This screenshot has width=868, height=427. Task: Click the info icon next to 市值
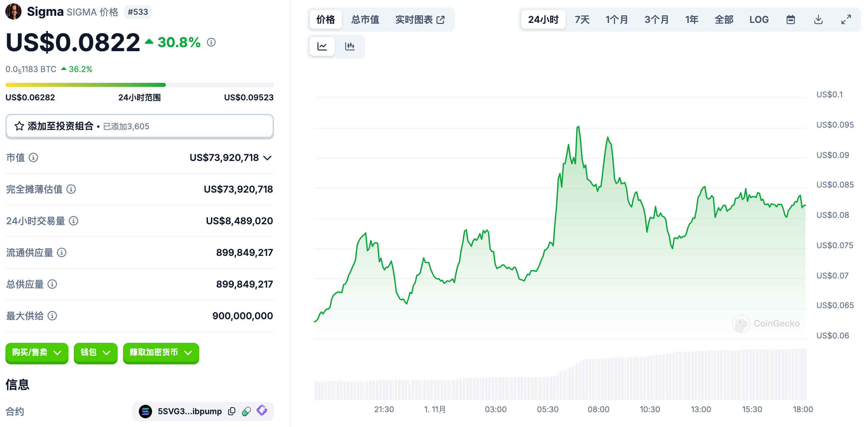coord(33,157)
